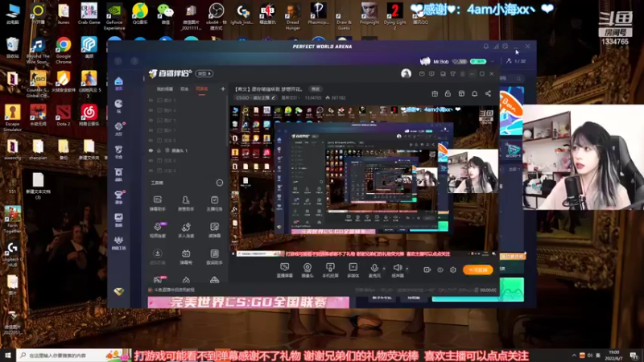This screenshot has height=362, width=644.
Task: Add a camera source from bottom toolbar
Action: point(308,270)
